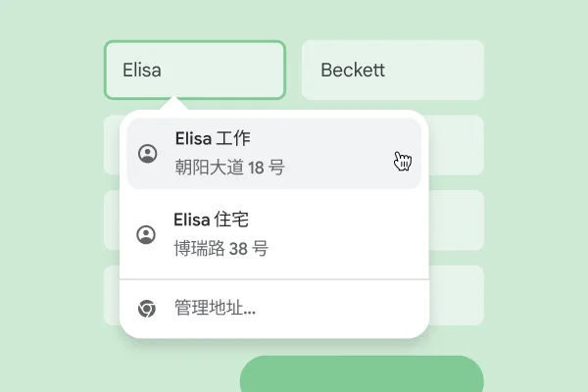Open the 管理地址... link
Screen dimensions: 588x392
click(x=215, y=309)
